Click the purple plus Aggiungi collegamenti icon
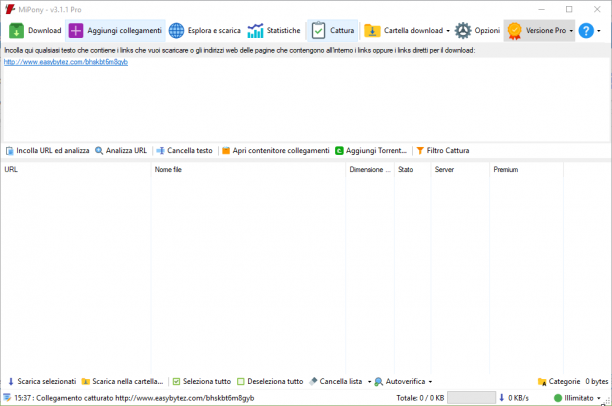 pos(76,30)
